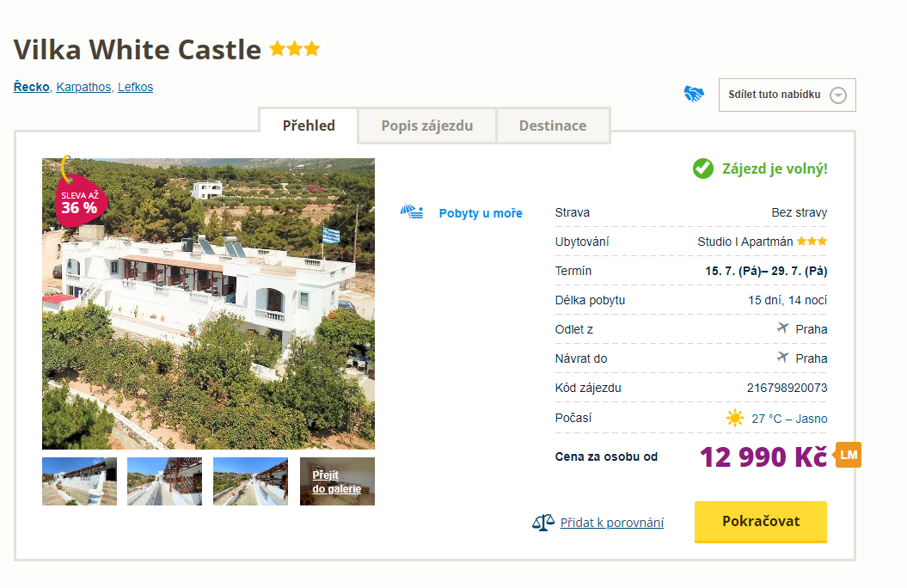Click the sun weather icon
Screen dimensions: 907x588
734,419
